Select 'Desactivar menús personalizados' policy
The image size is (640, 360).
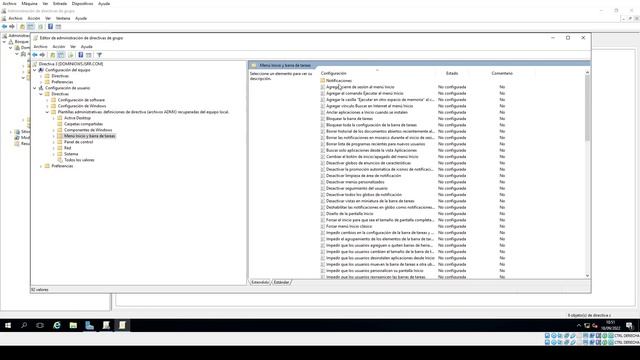click(355, 182)
